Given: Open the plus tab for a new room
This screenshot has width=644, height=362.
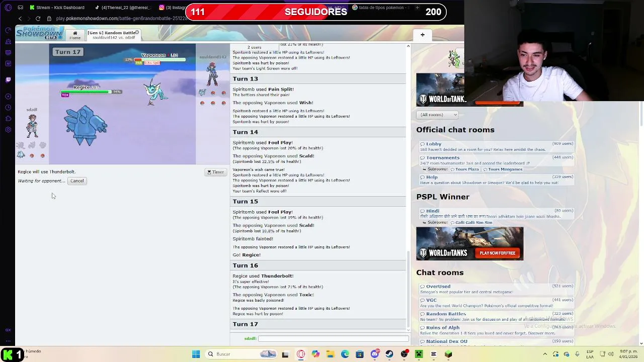Looking at the screenshot, I should tap(423, 35).
